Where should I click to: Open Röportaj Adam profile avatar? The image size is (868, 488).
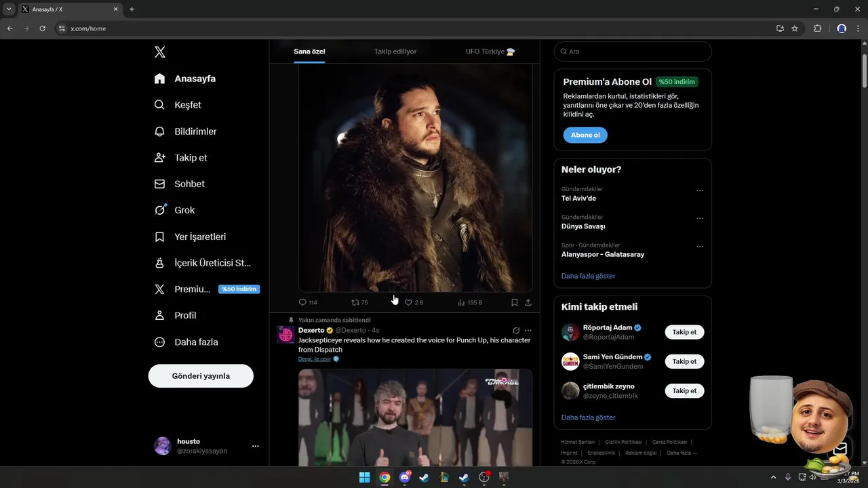570,332
